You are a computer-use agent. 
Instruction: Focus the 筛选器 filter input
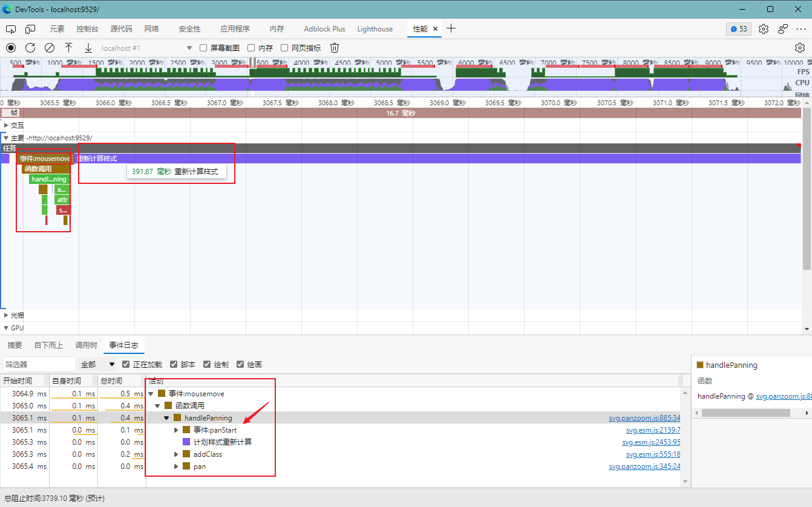(x=39, y=364)
